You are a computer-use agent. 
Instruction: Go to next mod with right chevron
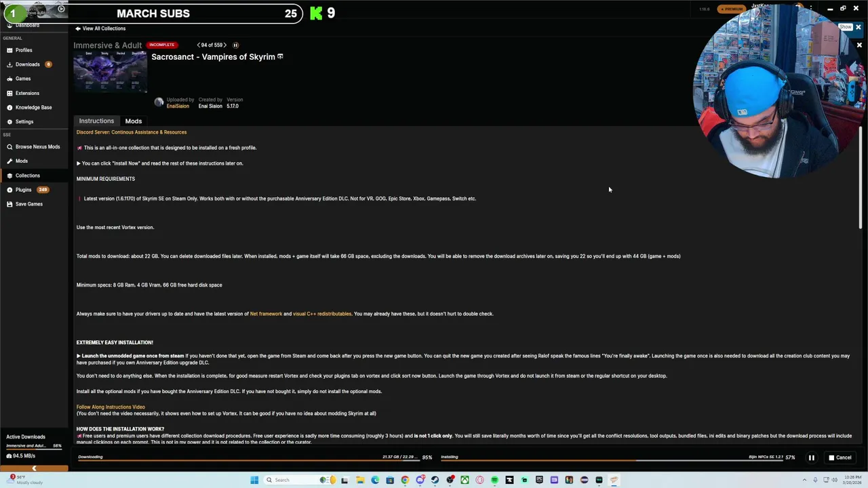[224, 45]
